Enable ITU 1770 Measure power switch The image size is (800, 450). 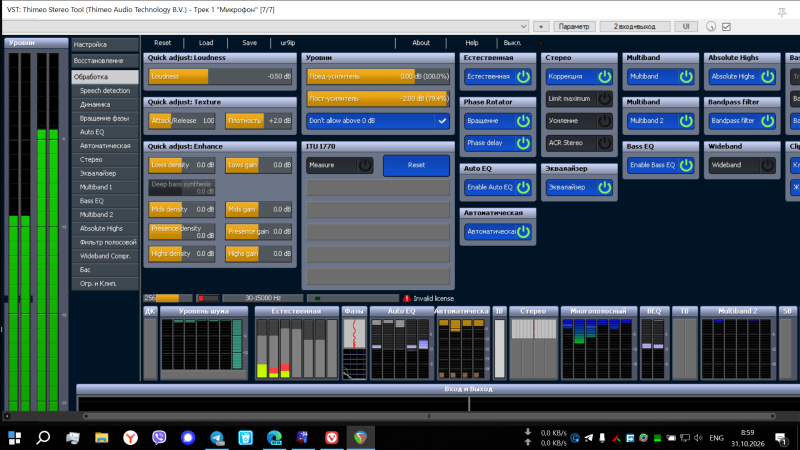(365, 165)
